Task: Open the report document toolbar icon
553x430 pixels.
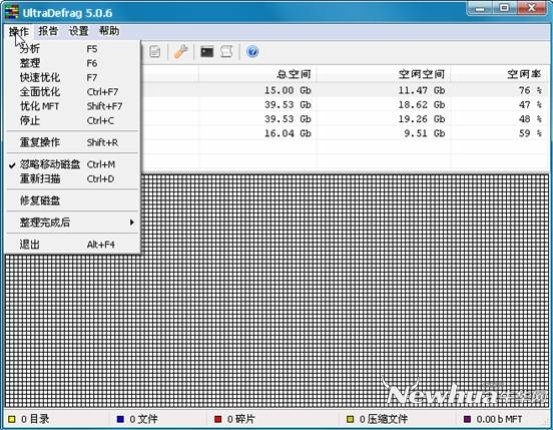Action: pos(155,52)
